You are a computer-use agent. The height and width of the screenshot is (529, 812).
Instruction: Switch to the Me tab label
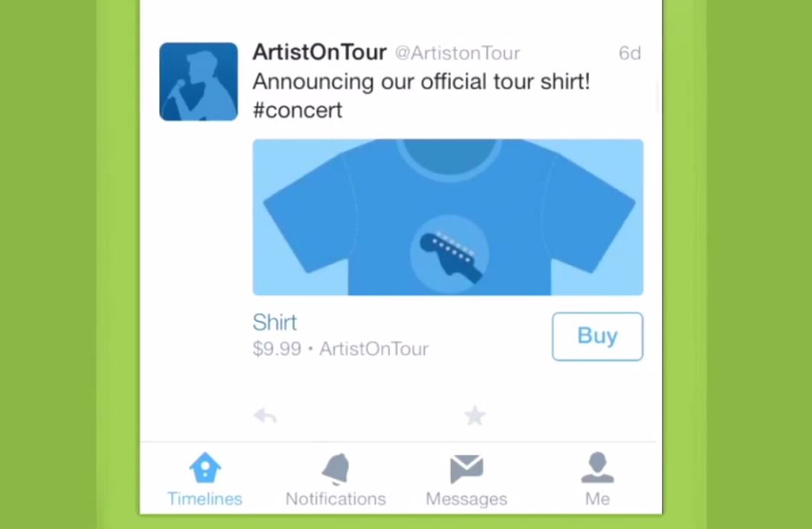(x=597, y=499)
